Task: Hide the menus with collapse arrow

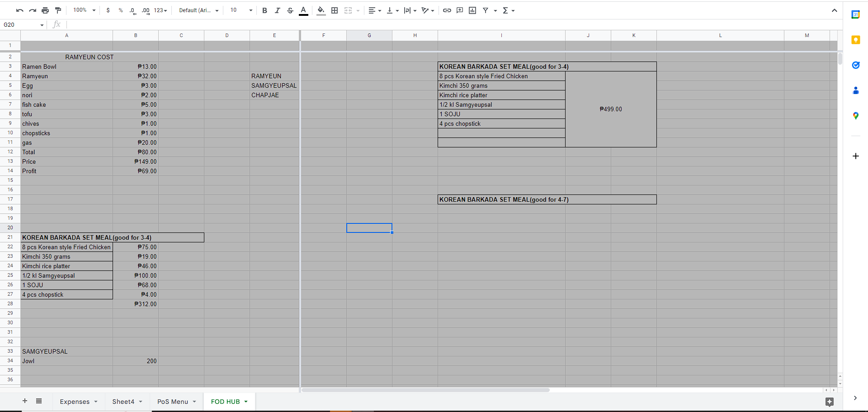Action: pos(834,10)
